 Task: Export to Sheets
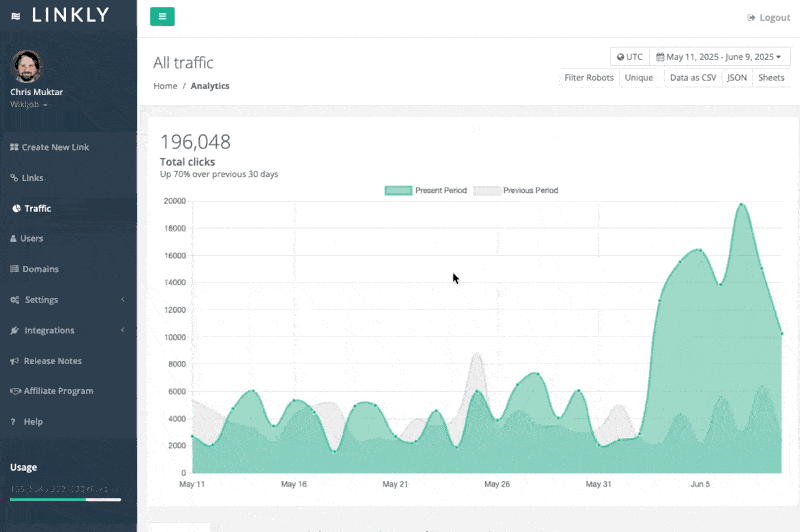[x=771, y=78]
